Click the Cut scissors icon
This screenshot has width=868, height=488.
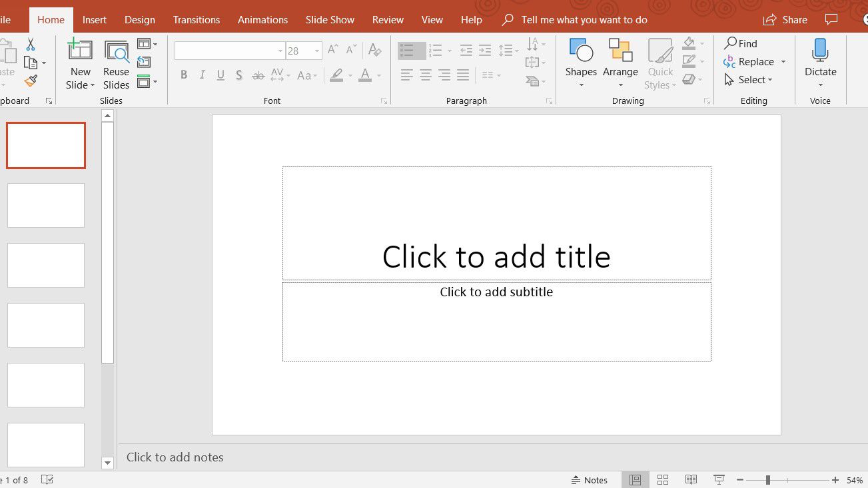31,45
